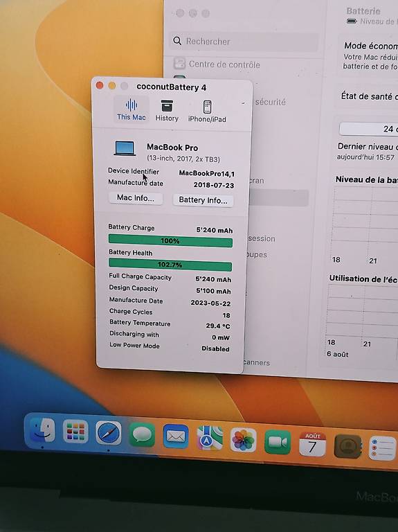Open Photos app from the dock
The width and height of the screenshot is (398, 532).
[x=243, y=440]
